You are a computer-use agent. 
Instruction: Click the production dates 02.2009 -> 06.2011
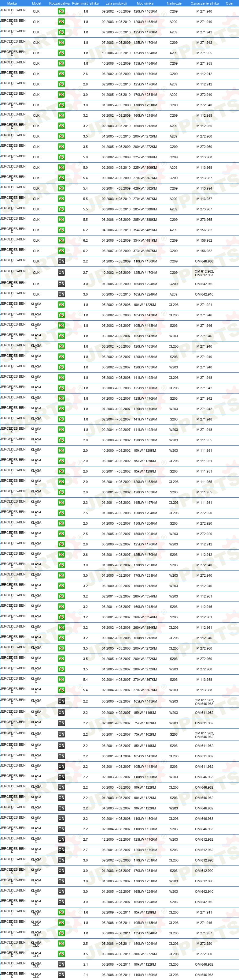116,912
